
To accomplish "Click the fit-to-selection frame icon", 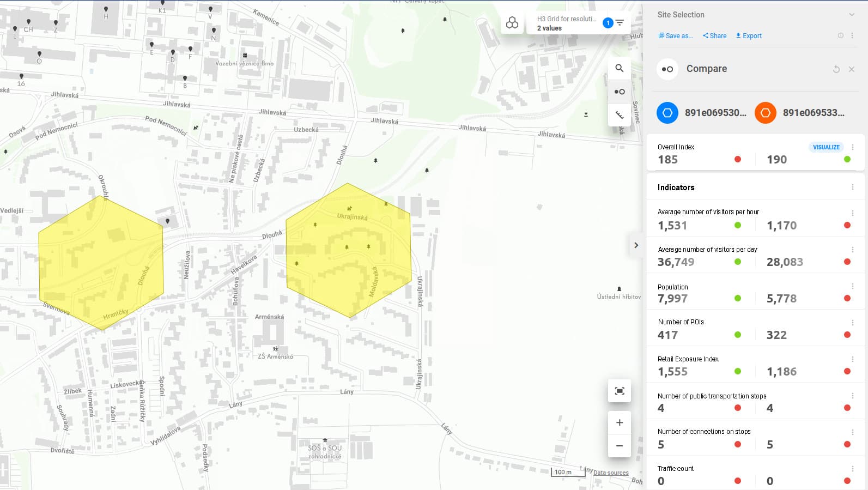I will [x=620, y=391].
